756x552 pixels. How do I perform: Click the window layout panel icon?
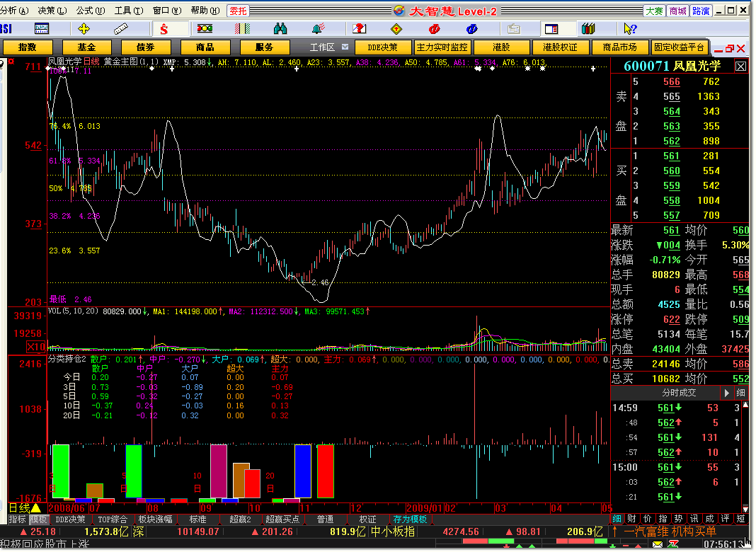[551, 29]
